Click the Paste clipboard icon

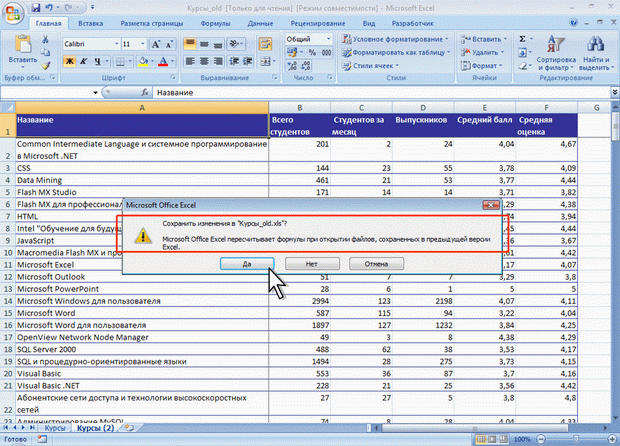(x=23, y=44)
